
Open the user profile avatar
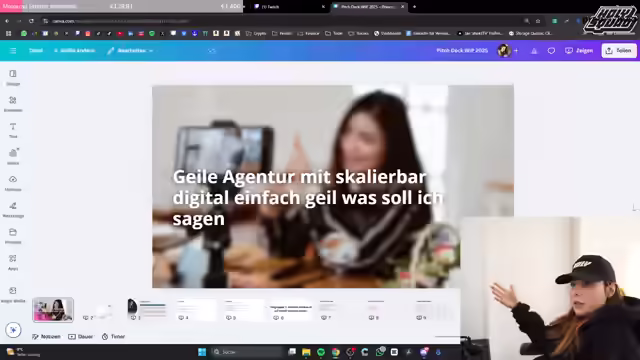tap(504, 51)
